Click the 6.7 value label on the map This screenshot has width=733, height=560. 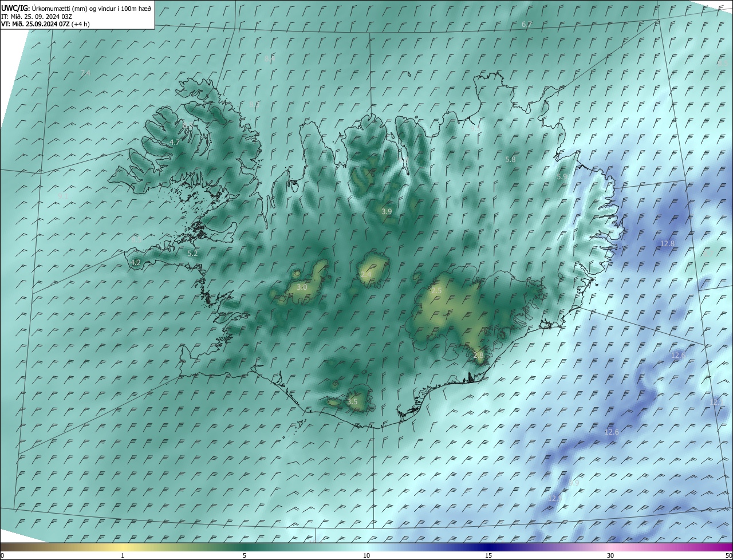click(x=527, y=24)
